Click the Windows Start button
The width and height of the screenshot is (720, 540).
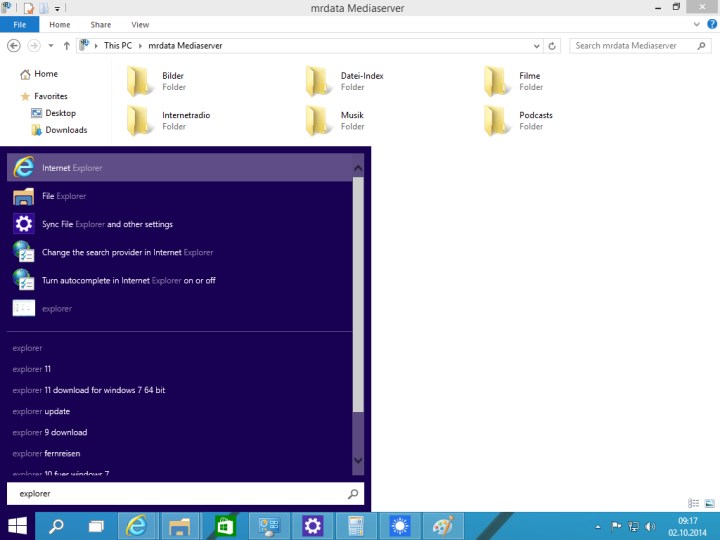pos(17,526)
